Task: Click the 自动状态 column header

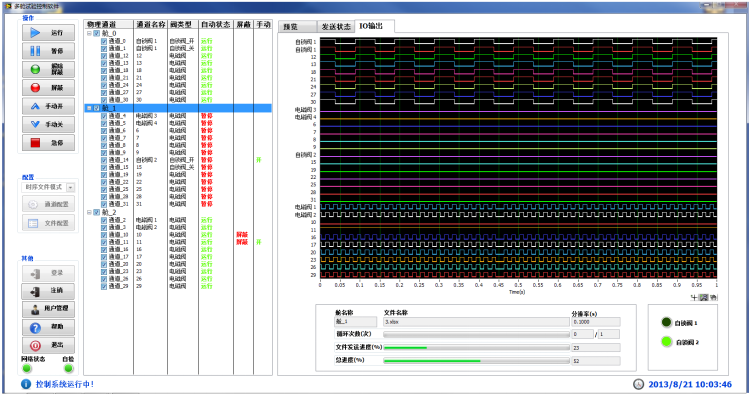Action: [x=216, y=24]
